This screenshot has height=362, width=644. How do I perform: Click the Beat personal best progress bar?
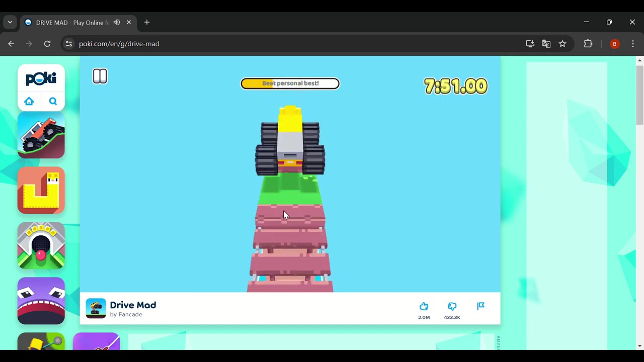point(290,83)
